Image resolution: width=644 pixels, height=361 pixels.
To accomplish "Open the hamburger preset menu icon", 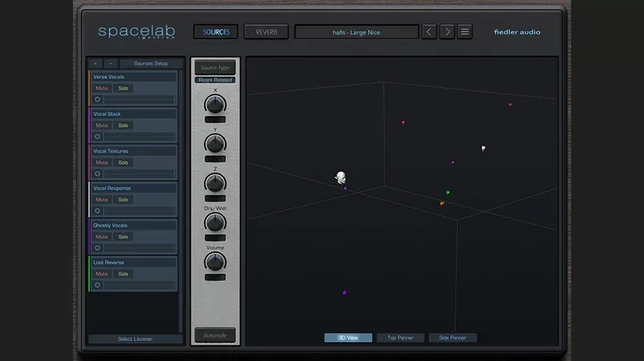I will pos(465,32).
